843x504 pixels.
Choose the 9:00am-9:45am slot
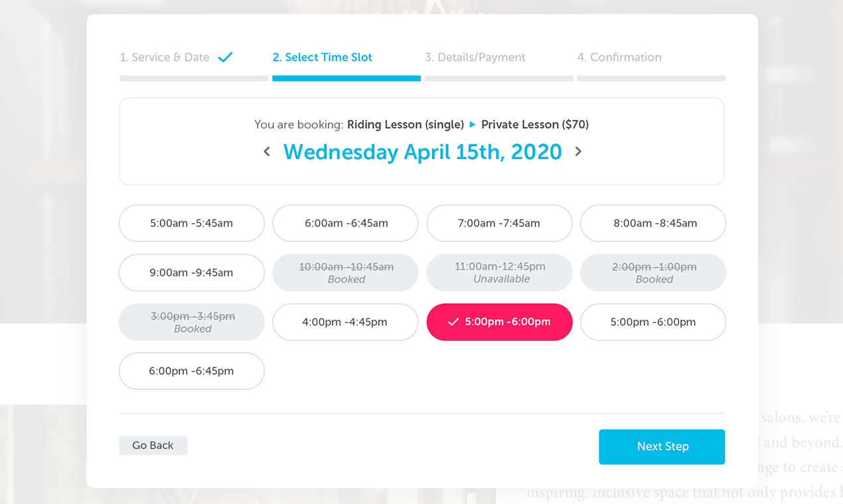point(192,273)
